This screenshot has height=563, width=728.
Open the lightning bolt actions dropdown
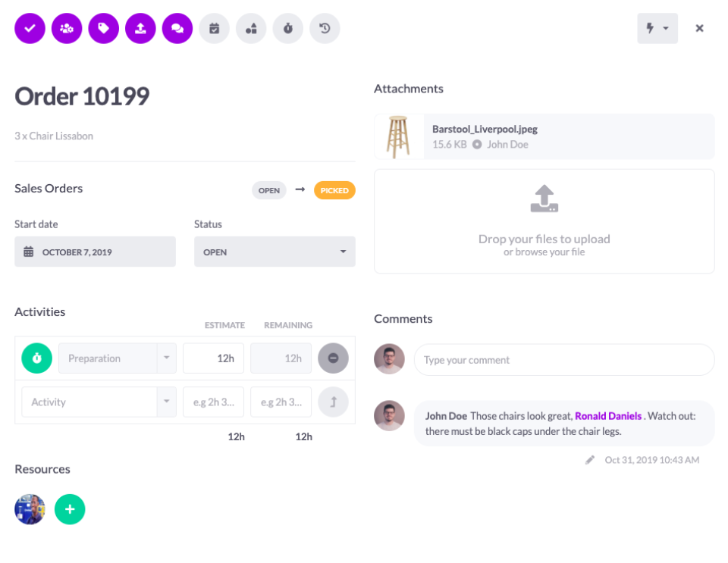[657, 29]
